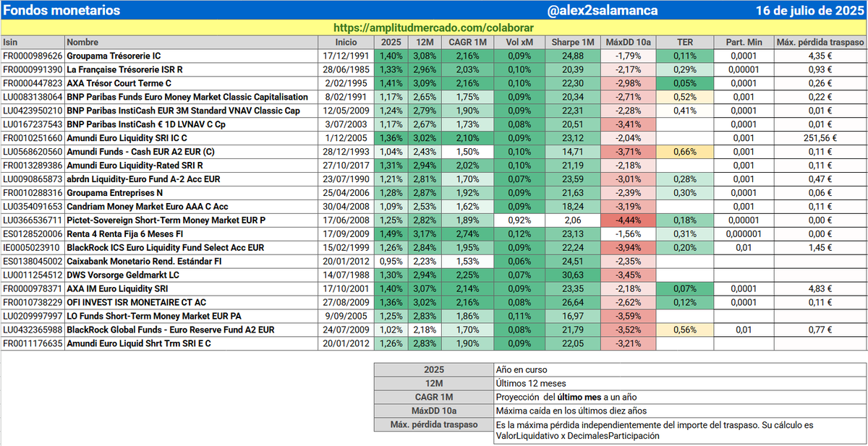Select BlackRock Global Funds - Euro Reserve Fund A2 EUR
868x446 pixels.
pos(171,330)
